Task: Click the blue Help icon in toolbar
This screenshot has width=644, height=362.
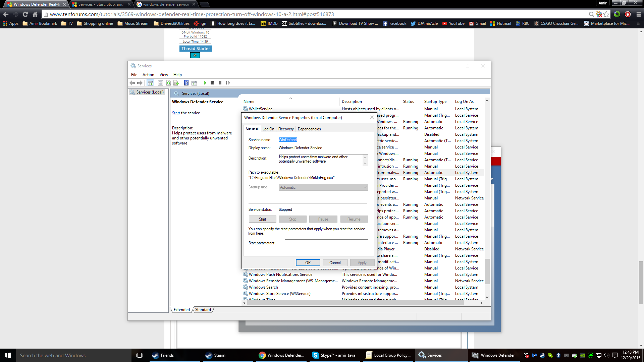Action: [186, 83]
